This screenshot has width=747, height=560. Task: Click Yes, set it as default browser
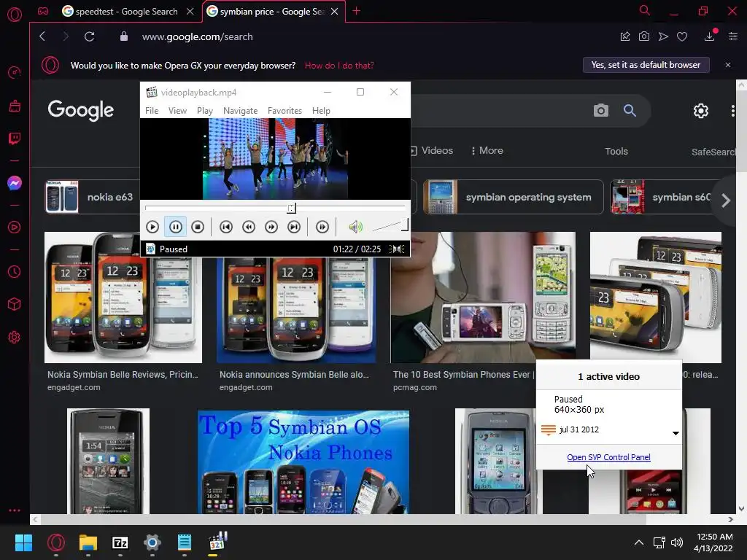coord(646,65)
